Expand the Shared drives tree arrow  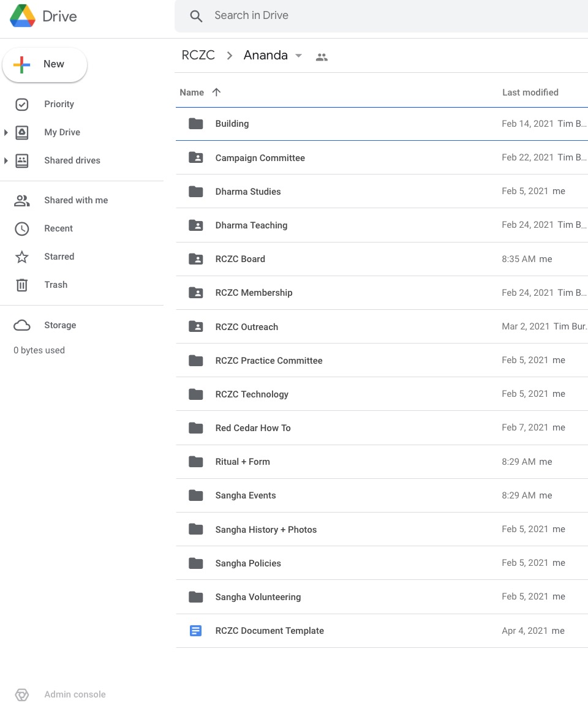click(6, 160)
